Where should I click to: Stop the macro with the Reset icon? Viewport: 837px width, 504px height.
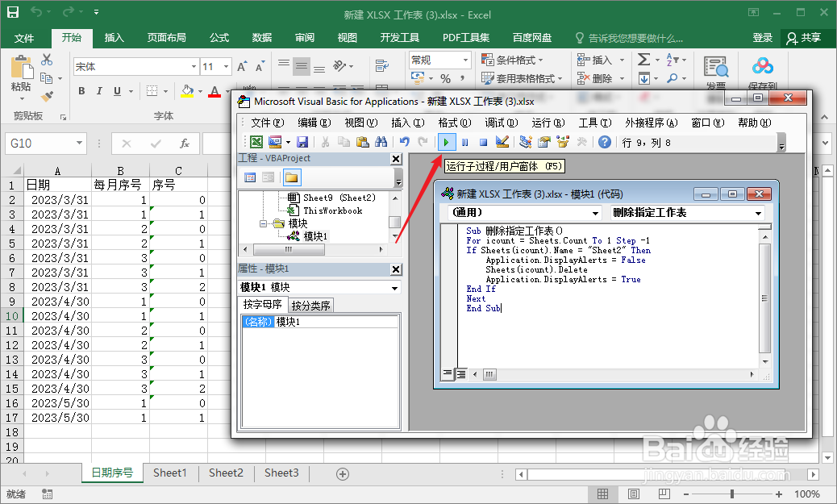pos(483,143)
